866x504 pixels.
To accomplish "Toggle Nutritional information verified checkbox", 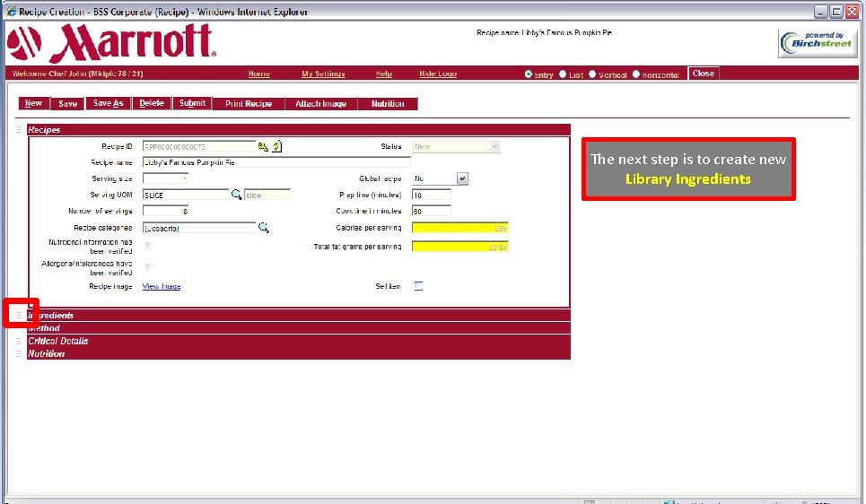I will pyautogui.click(x=149, y=246).
